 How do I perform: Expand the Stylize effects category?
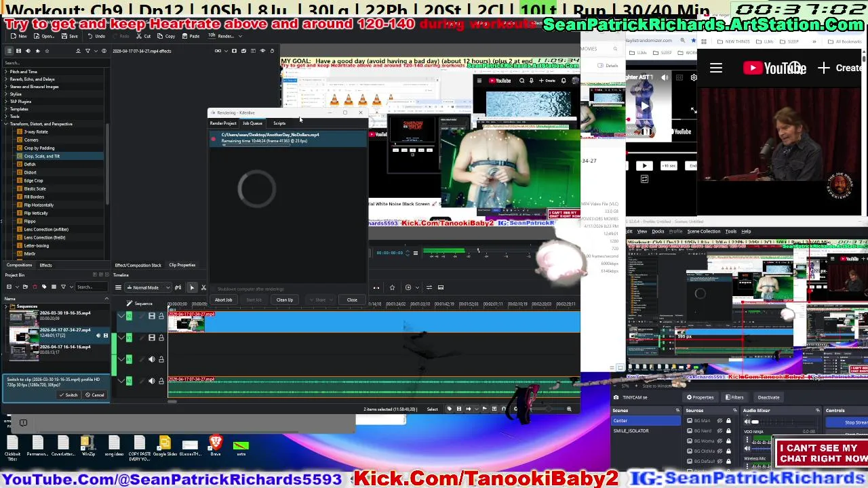click(x=6, y=94)
